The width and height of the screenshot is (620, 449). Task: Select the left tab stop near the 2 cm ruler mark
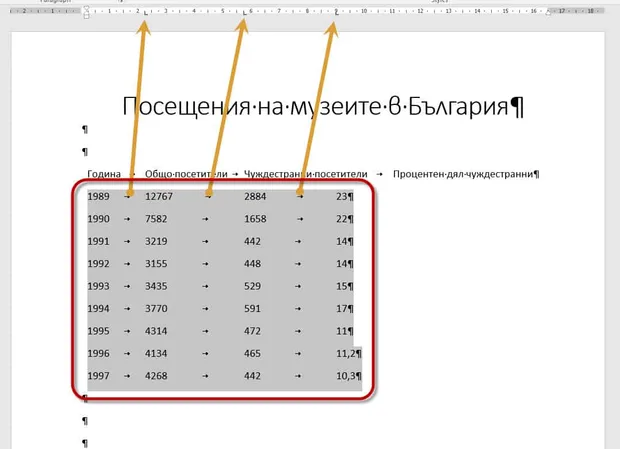(x=146, y=13)
